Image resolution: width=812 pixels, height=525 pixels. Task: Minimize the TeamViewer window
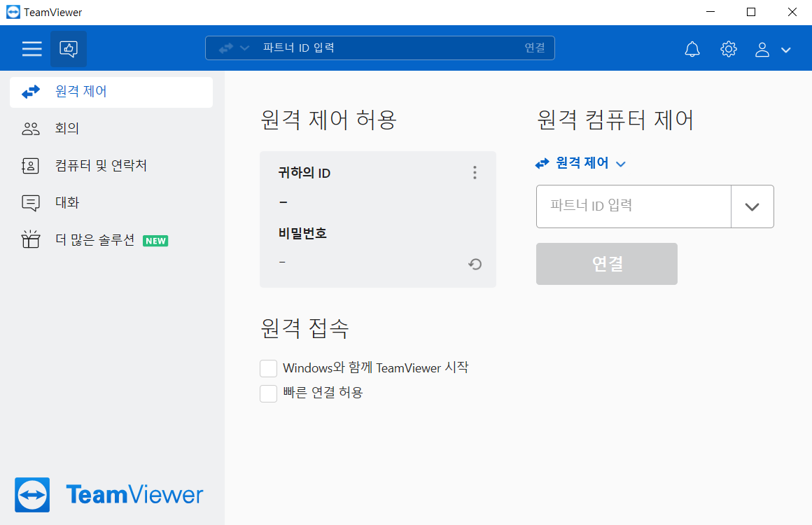710,12
